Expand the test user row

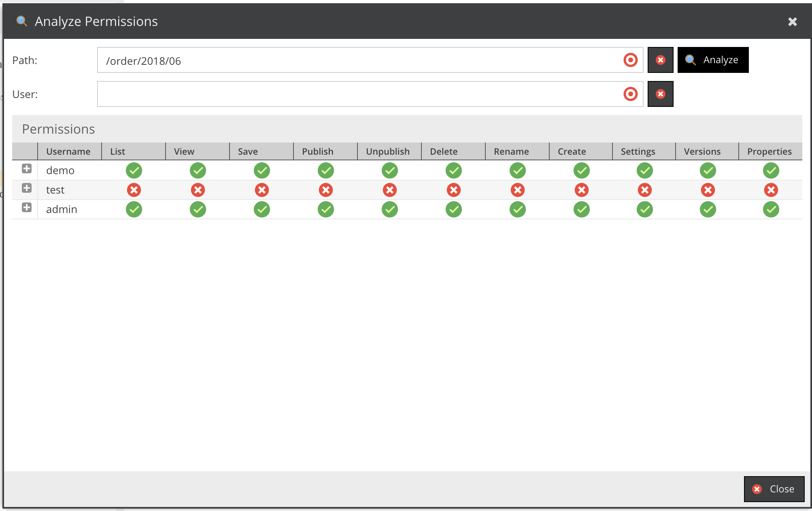coord(27,188)
